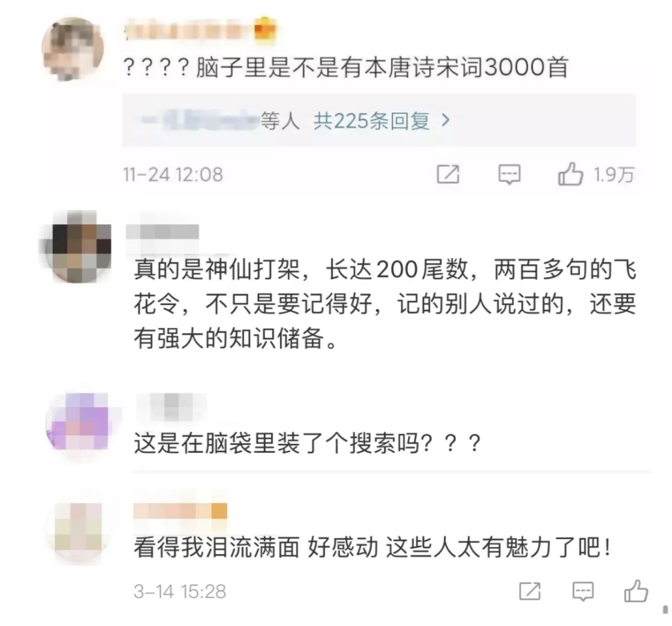Viewport: 672px width, 626px height.
Task: Open first commenter's pixelated avatar
Action: pos(73,48)
